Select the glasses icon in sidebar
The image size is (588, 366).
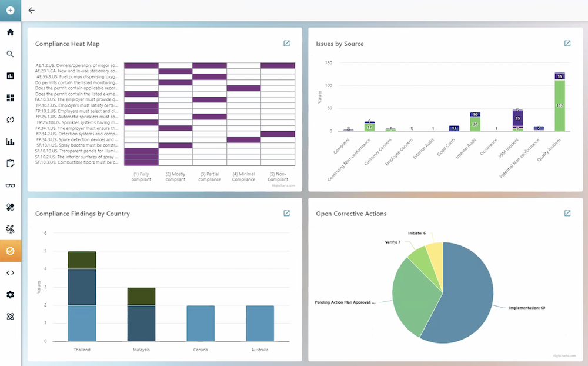(x=10, y=185)
